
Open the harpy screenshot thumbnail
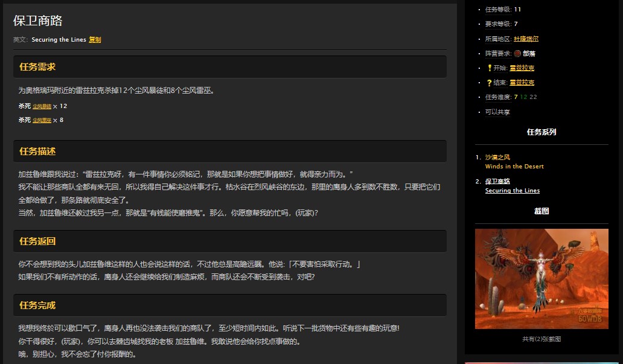[542, 278]
